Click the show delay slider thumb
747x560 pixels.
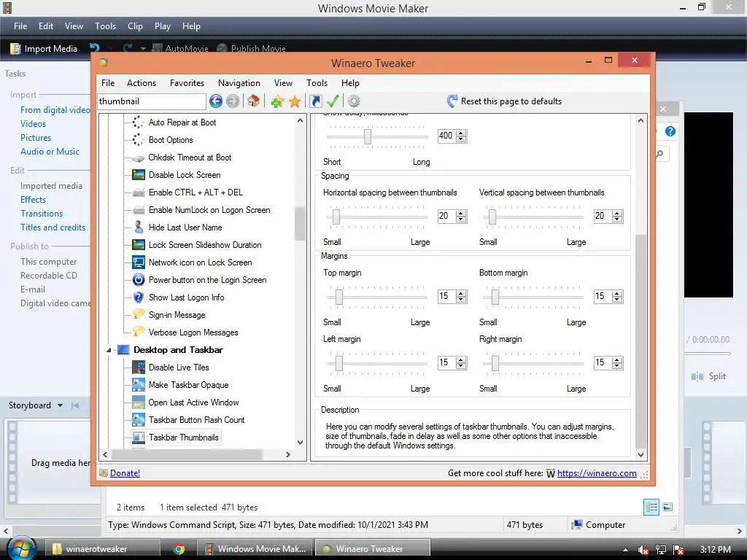[368, 136]
